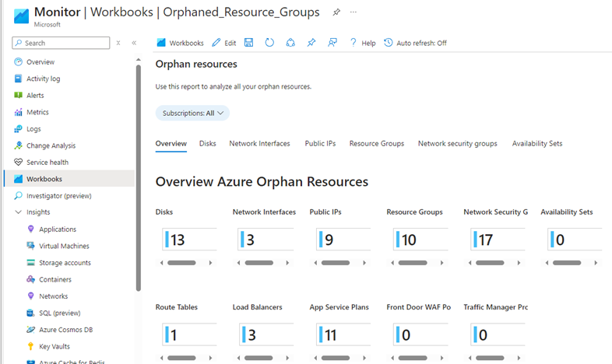Switch to the Disks tab
The image size is (612, 364).
[208, 143]
